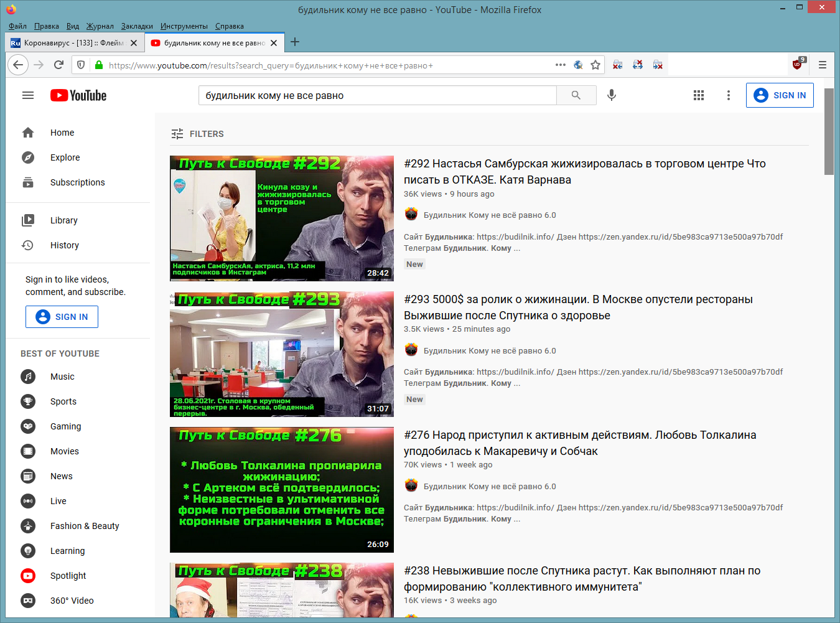Open the Sports category
The width and height of the screenshot is (840, 623).
click(x=78, y=401)
